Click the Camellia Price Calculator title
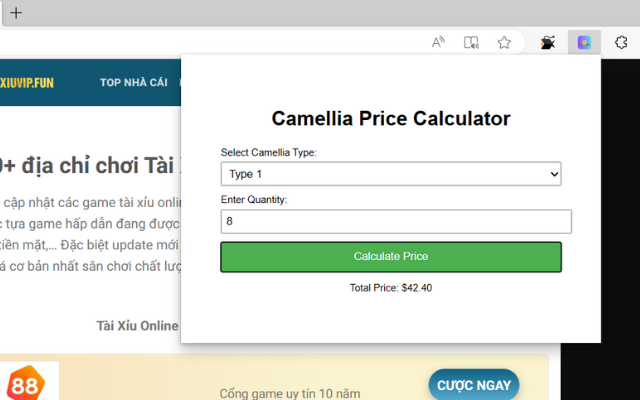The width and height of the screenshot is (640, 400). (x=391, y=119)
